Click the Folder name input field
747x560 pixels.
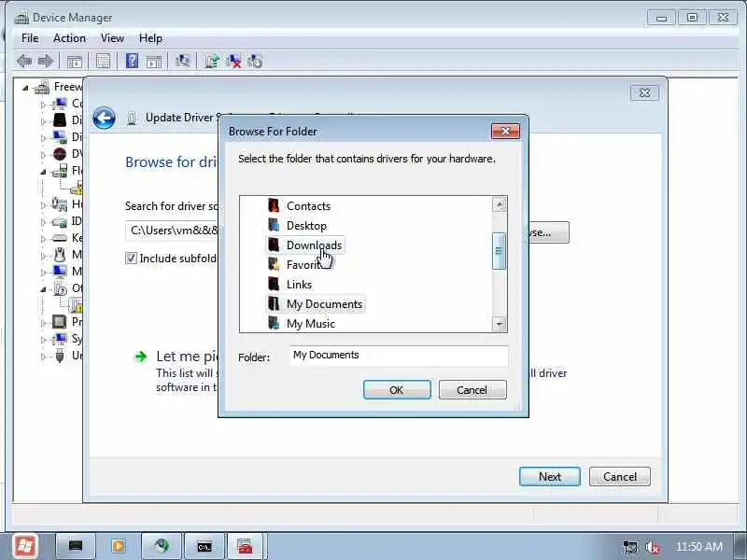pos(399,356)
